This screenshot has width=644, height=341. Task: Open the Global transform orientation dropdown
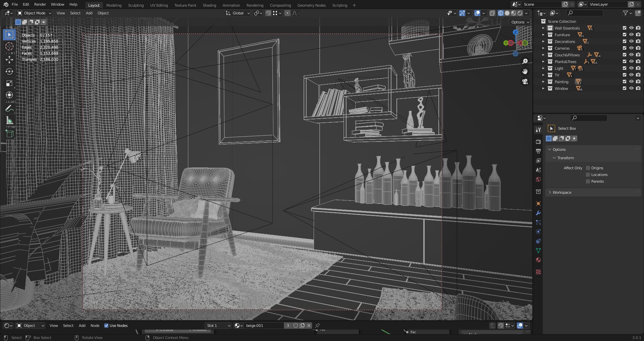click(238, 13)
